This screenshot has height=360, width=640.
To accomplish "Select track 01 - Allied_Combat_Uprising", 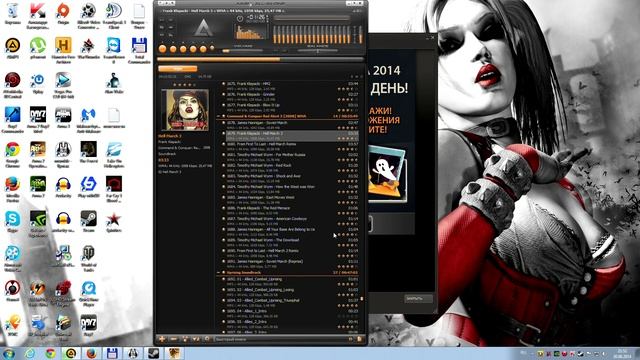I will 291,282.
